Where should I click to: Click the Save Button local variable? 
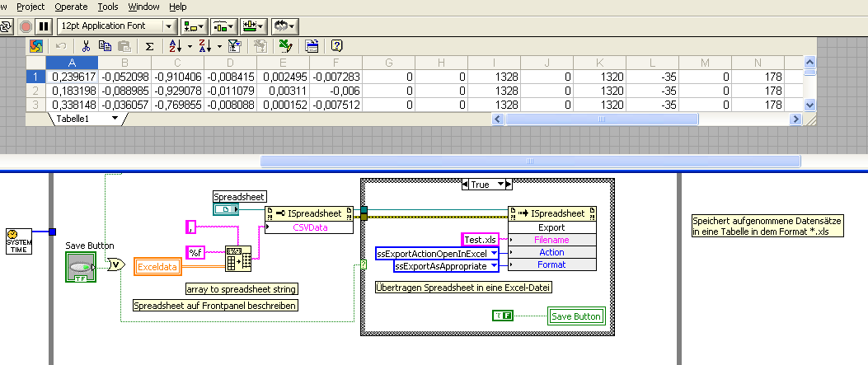(576, 316)
